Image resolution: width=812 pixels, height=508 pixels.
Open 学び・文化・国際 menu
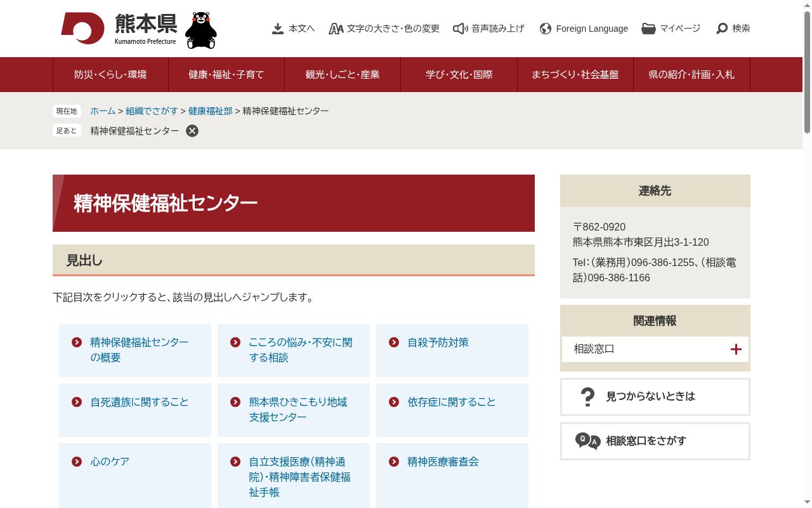[459, 74]
